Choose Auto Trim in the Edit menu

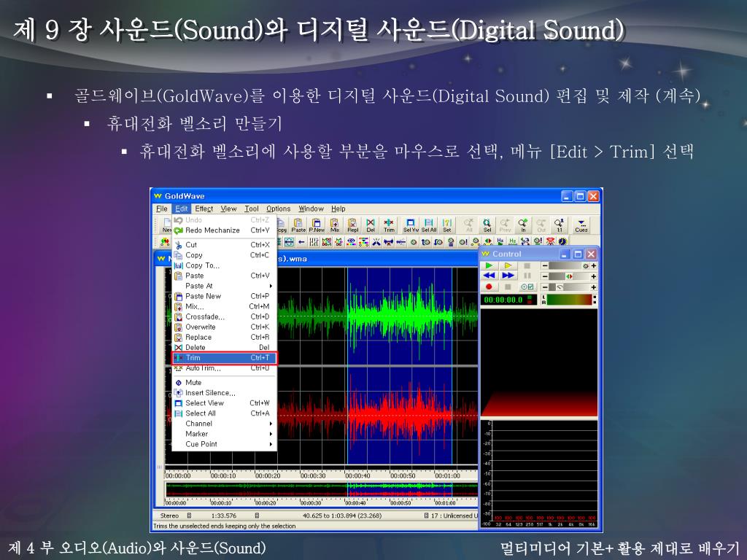coord(224,368)
